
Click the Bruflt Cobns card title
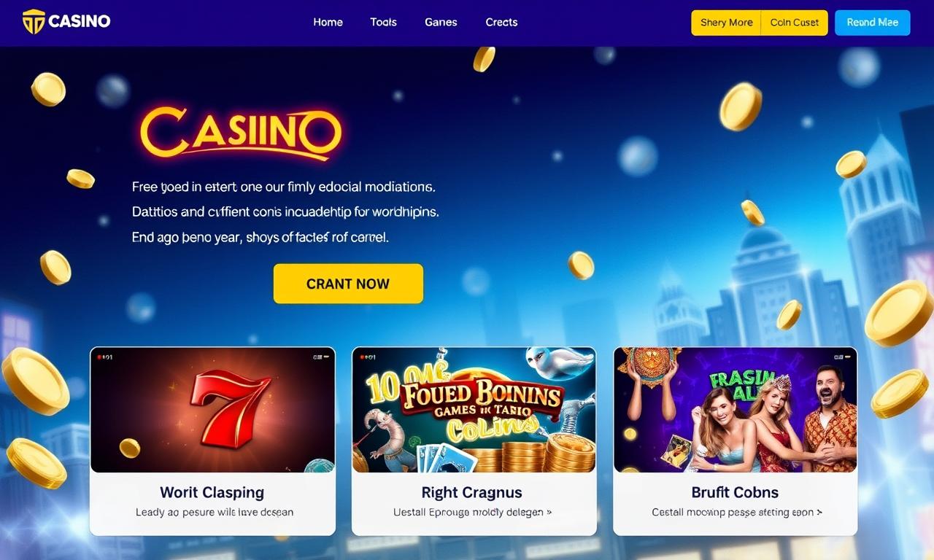coord(735,492)
